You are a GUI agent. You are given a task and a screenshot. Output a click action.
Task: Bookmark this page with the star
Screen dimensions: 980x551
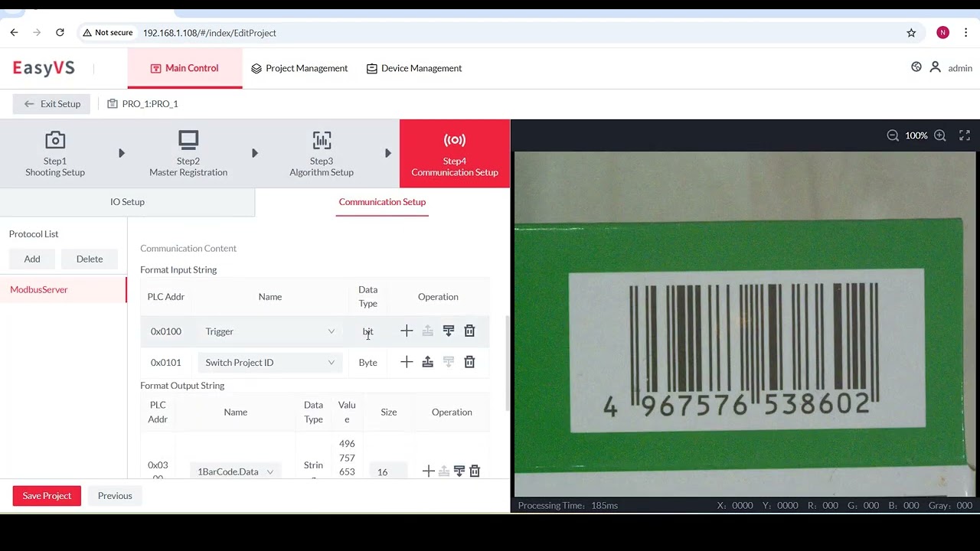pos(911,33)
